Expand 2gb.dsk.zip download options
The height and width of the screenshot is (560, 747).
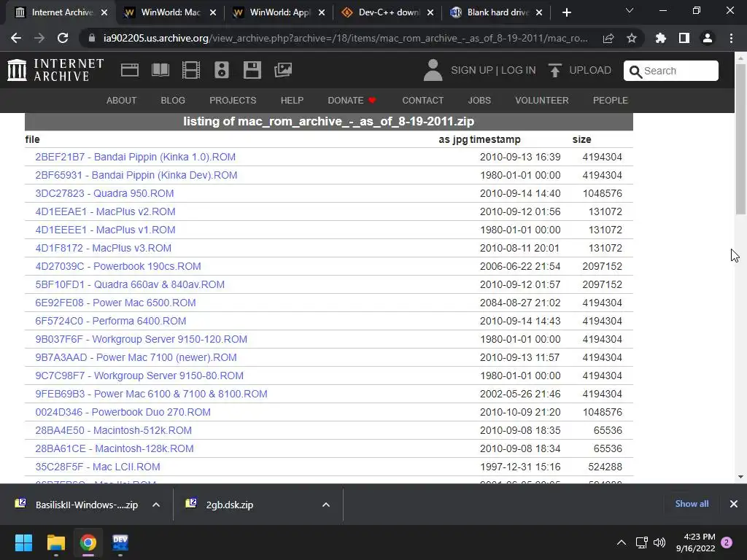(326, 505)
